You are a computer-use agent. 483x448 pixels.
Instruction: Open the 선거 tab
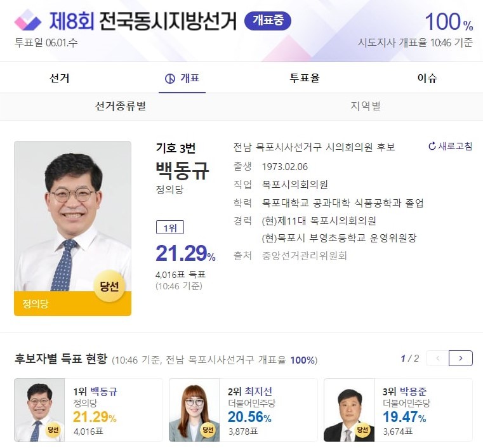60,78
